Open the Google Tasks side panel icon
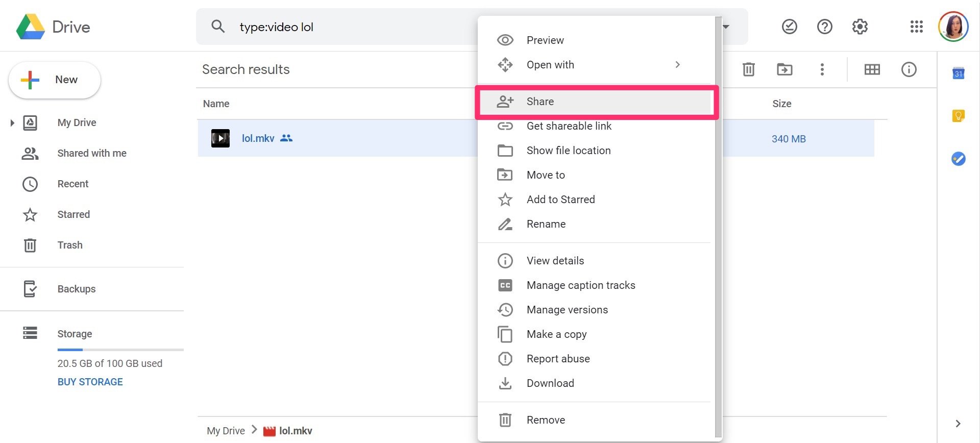Viewport: 980px width, 443px height. [x=958, y=159]
